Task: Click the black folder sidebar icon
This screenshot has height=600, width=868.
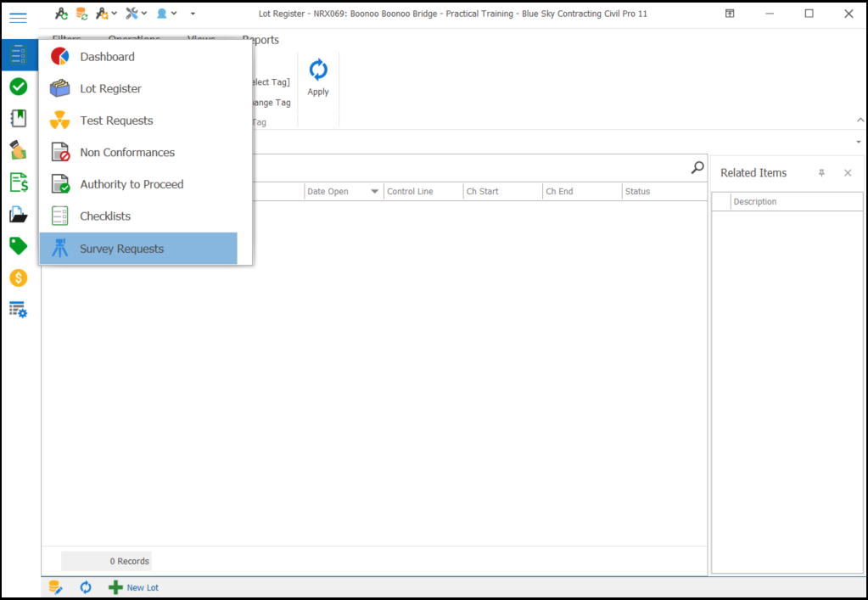Action: point(18,214)
